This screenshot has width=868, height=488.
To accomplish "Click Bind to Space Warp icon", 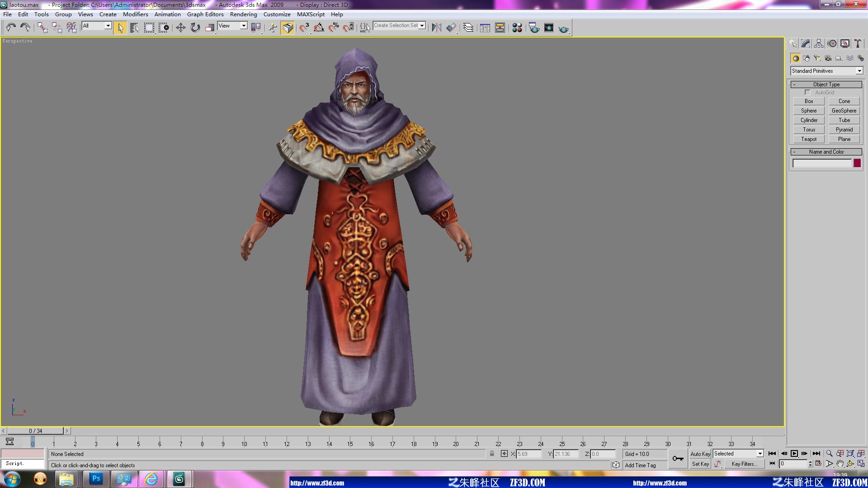I will coord(71,28).
